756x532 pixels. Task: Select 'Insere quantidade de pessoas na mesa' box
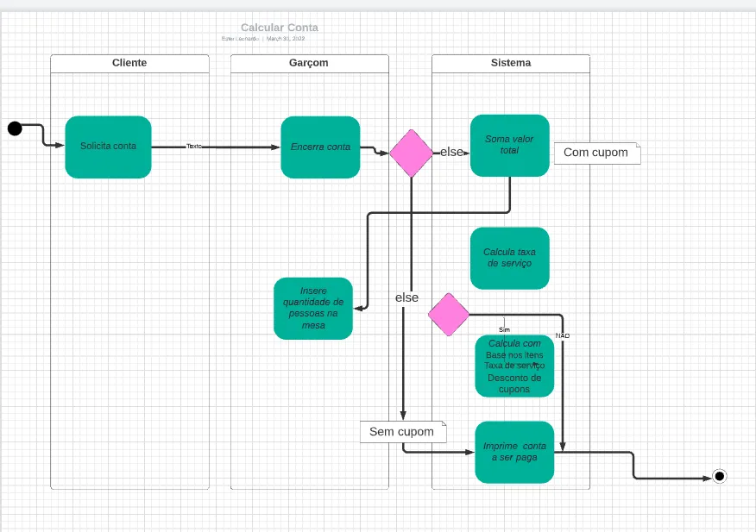313,308
